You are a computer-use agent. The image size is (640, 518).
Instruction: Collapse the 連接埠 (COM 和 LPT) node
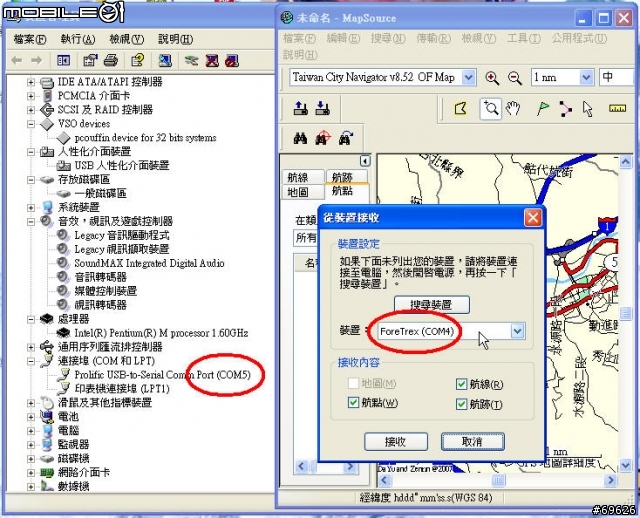pos(31,361)
